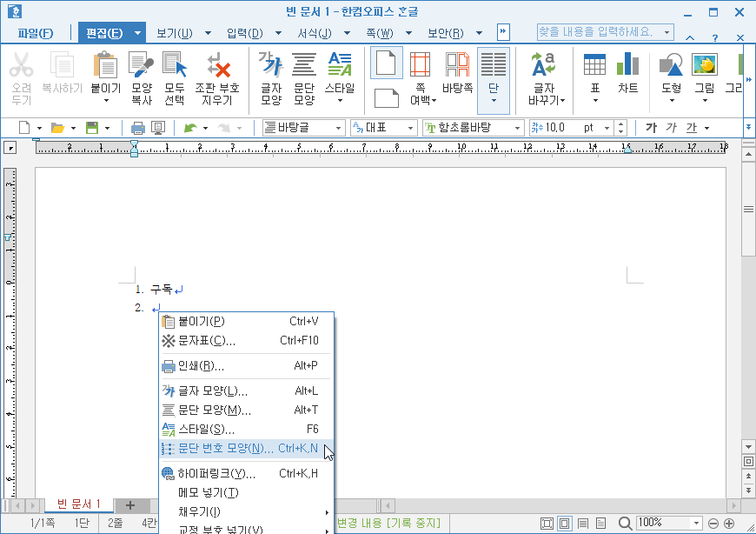Screen dimensions: 756x534
Task: Choose 붙이기(P) in context menu
Action: point(247,321)
